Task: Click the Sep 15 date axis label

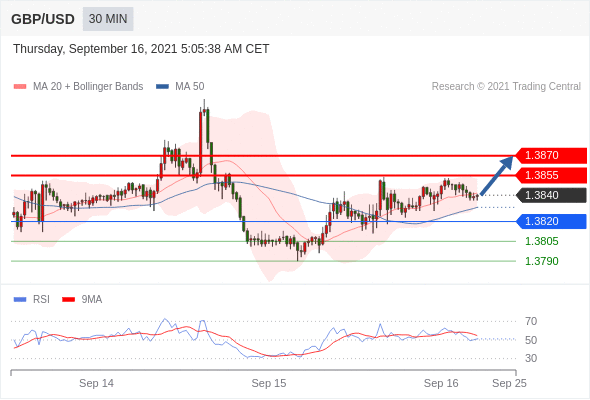Action: (x=269, y=383)
